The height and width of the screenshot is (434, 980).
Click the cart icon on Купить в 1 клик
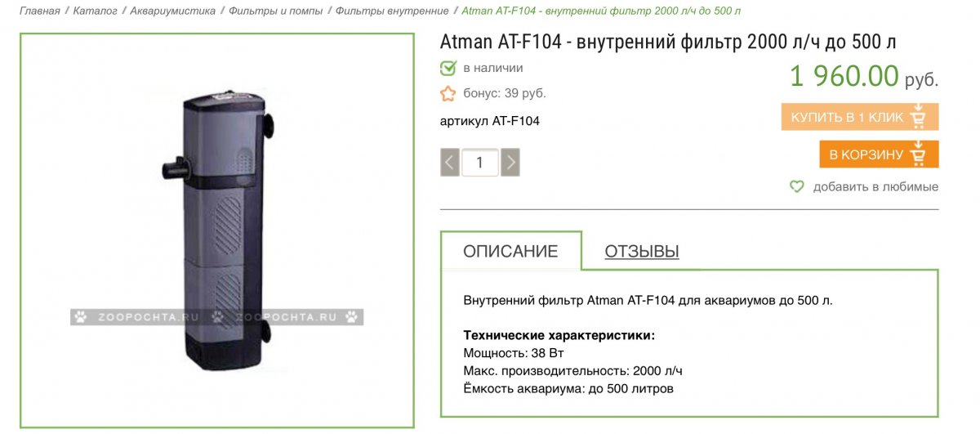[x=917, y=117]
